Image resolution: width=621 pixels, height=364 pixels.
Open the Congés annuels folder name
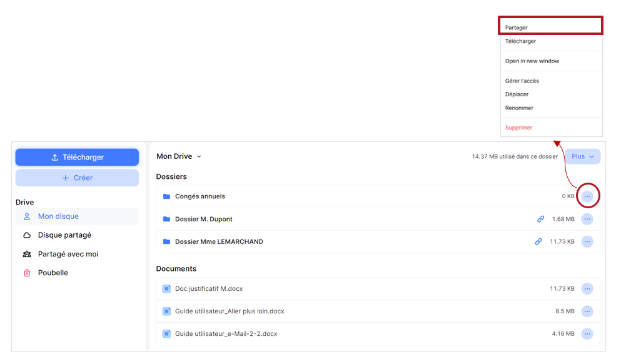point(200,196)
